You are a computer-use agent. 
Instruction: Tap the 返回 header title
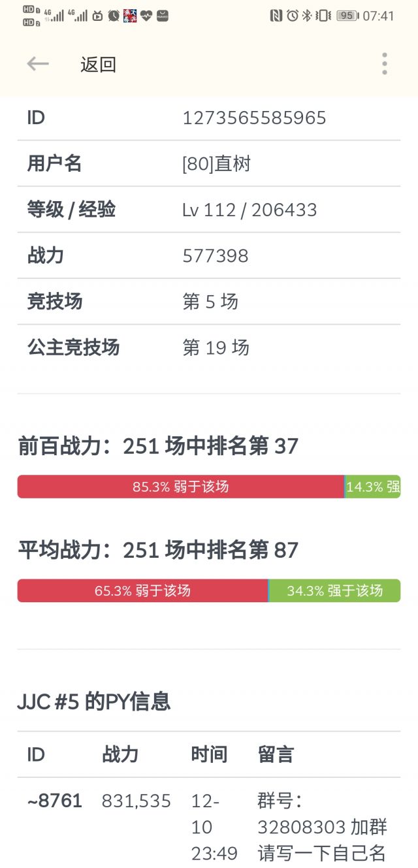[98, 65]
